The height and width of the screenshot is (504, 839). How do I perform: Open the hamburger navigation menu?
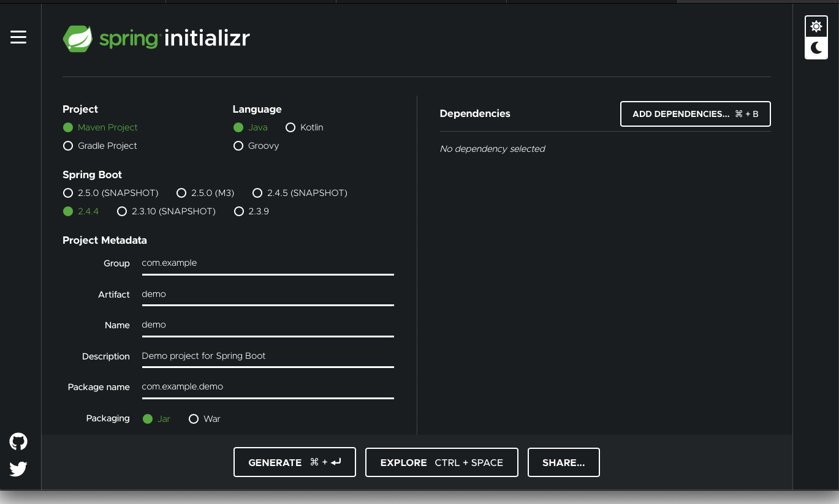(18, 37)
